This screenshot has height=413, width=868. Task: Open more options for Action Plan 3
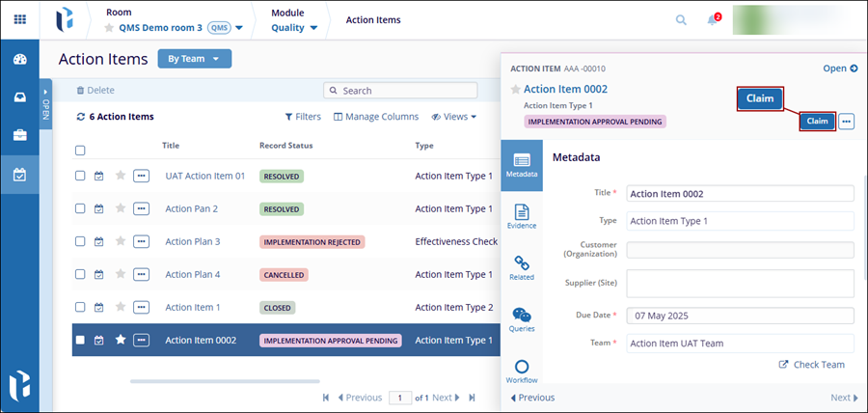pos(141,241)
